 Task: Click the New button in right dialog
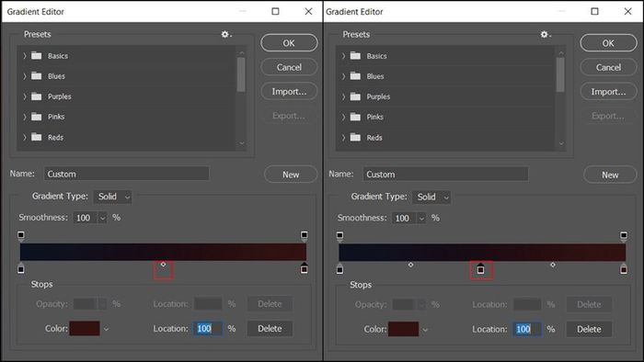tap(610, 175)
